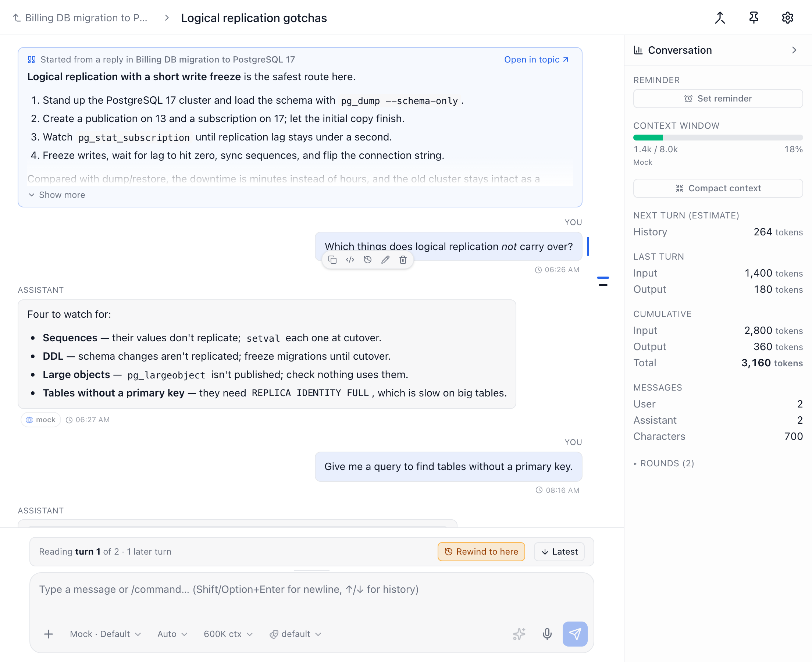The image size is (812, 662).
Task: Click the 3,160 tokens total value
Action: [772, 363]
